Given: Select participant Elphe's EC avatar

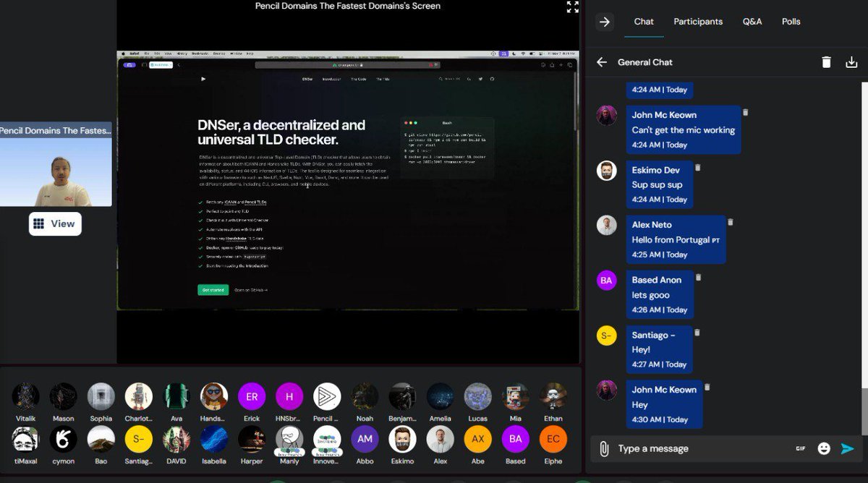Looking at the screenshot, I should click(553, 439).
